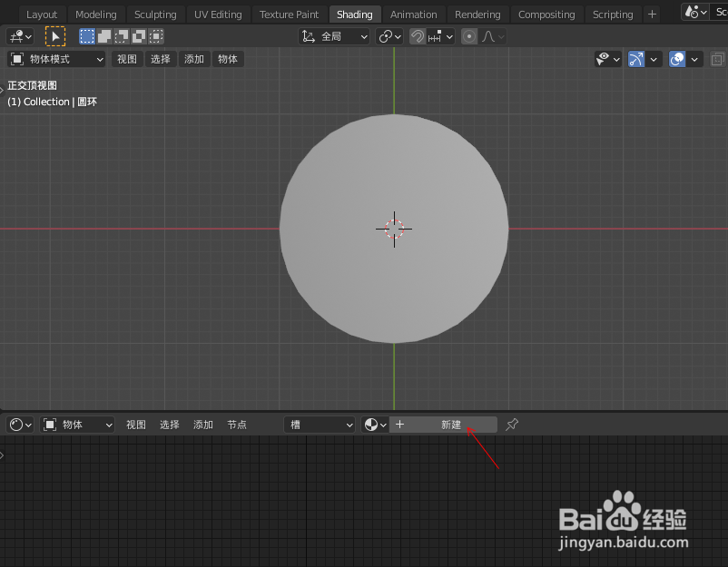Open the 3D viewport 添加 menu

coord(194,59)
